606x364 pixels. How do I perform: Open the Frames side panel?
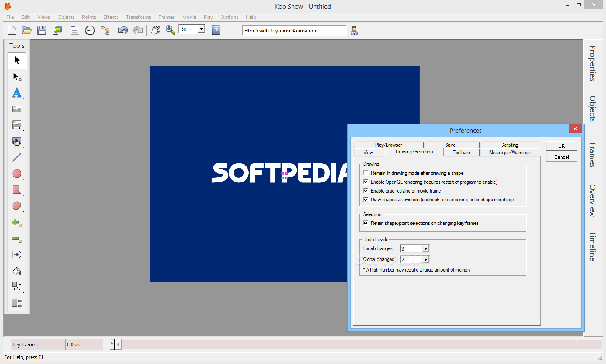593,155
